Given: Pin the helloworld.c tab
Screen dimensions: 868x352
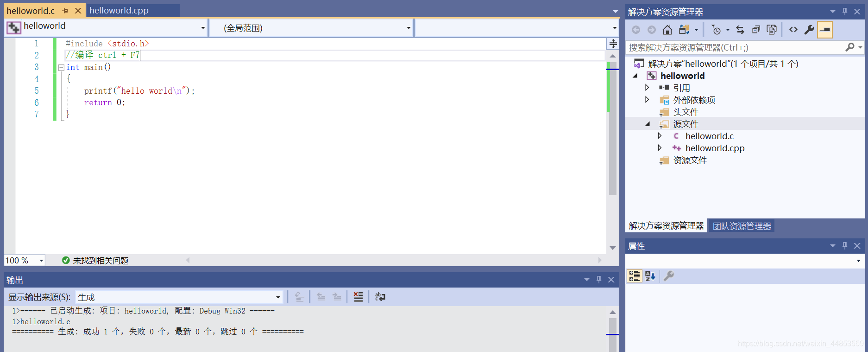Looking at the screenshot, I should pos(65,11).
